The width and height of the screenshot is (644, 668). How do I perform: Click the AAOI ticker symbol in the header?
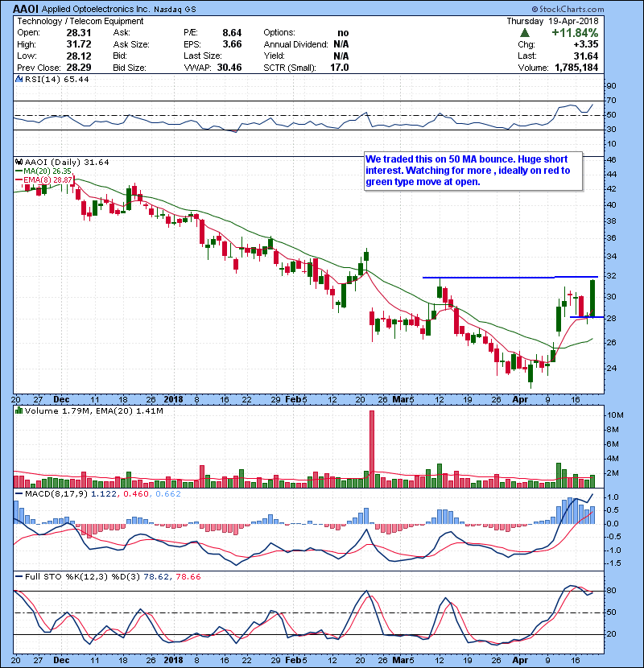coord(26,9)
